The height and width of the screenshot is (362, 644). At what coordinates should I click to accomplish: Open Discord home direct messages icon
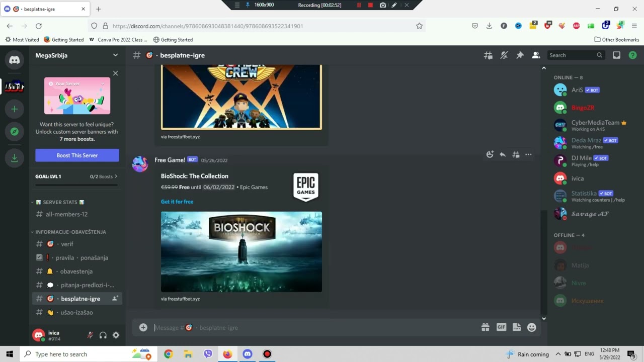15,60
